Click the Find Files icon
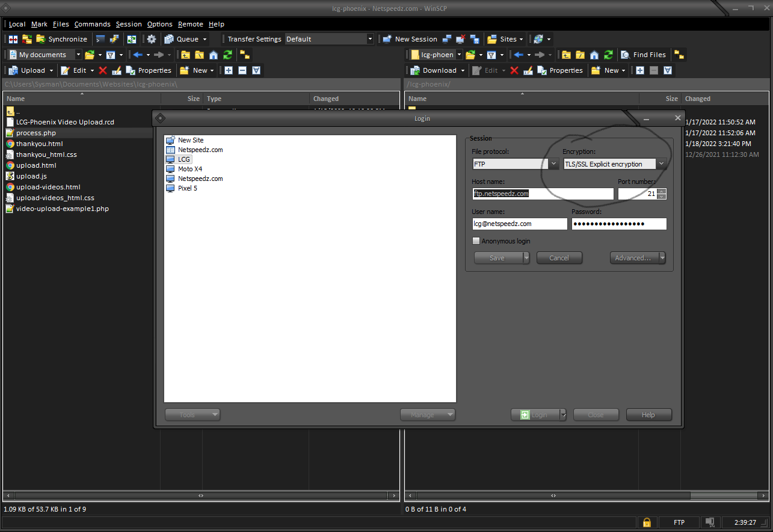 pyautogui.click(x=625, y=55)
